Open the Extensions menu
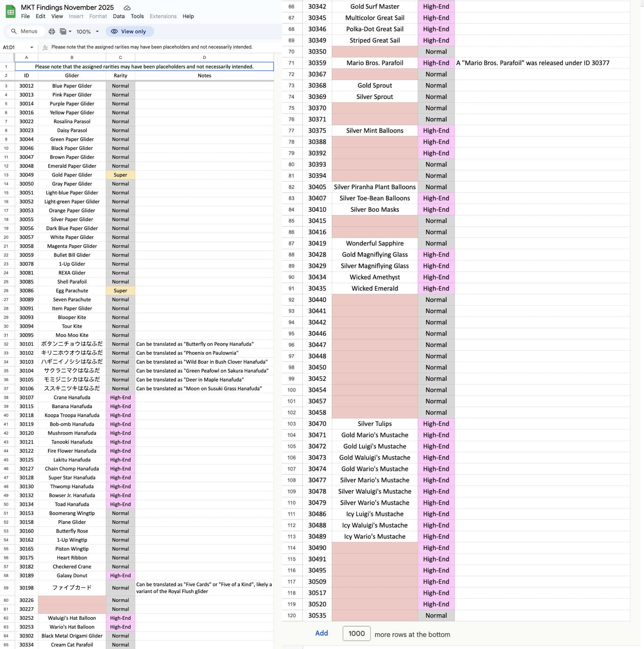The image size is (644, 649). (163, 16)
